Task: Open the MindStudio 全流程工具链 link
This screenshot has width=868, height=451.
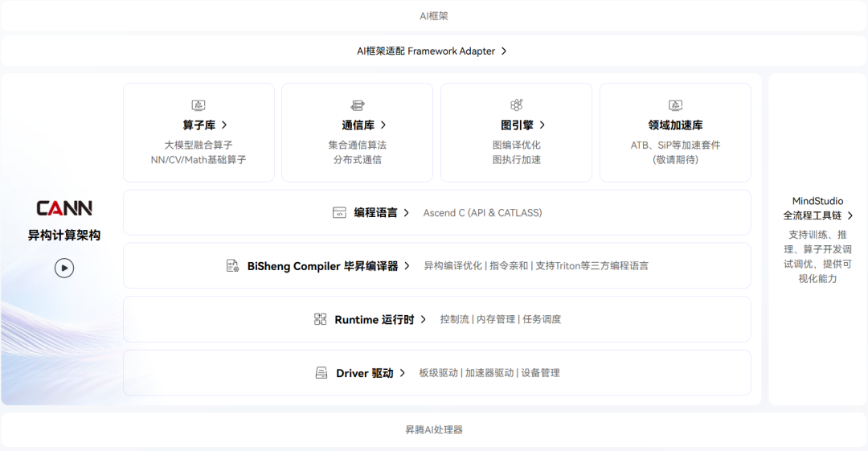Action: 817,208
